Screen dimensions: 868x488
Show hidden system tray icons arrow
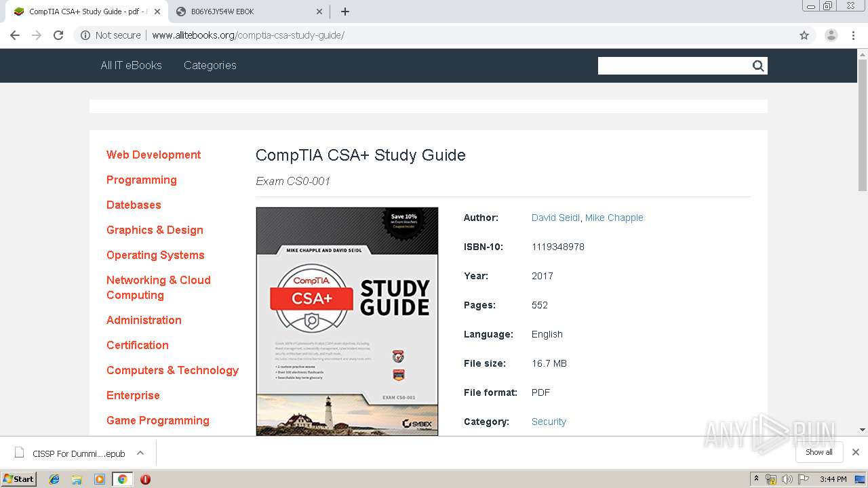(757, 479)
